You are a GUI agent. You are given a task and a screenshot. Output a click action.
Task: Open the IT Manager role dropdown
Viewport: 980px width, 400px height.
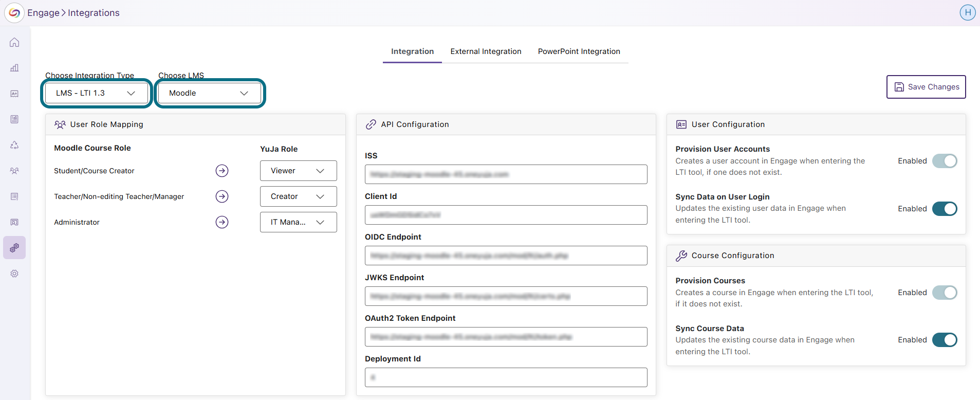point(299,222)
